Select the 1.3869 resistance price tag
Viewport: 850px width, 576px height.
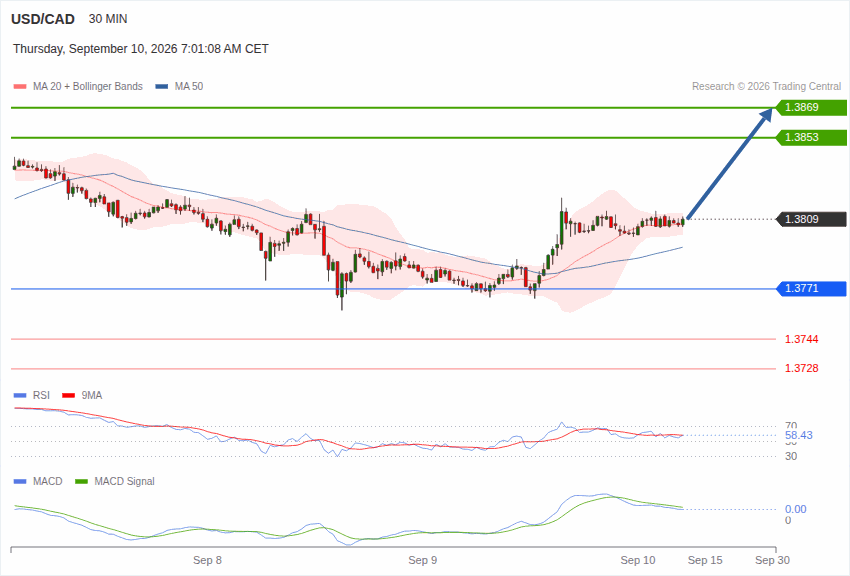tap(812, 107)
